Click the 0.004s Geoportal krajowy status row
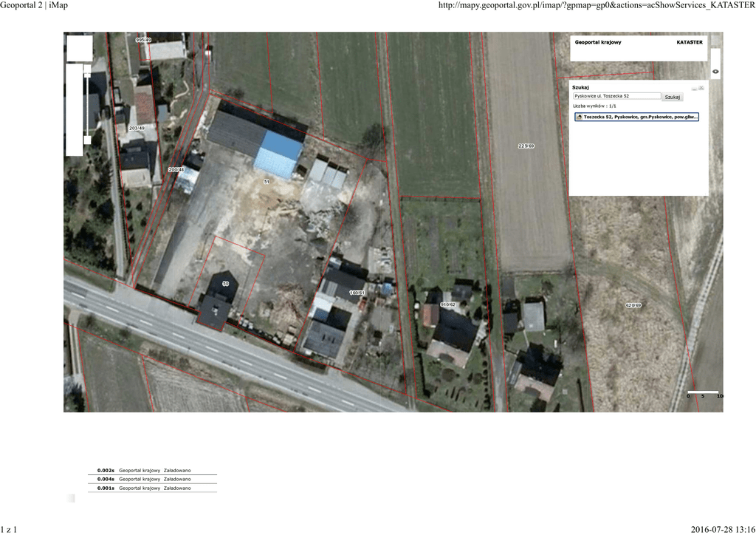 coord(152,479)
